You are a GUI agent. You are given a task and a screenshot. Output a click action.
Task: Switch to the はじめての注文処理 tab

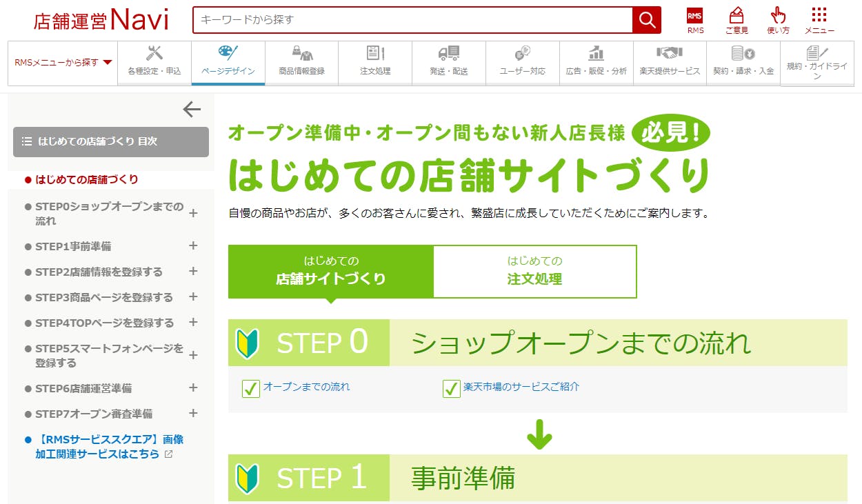click(534, 271)
